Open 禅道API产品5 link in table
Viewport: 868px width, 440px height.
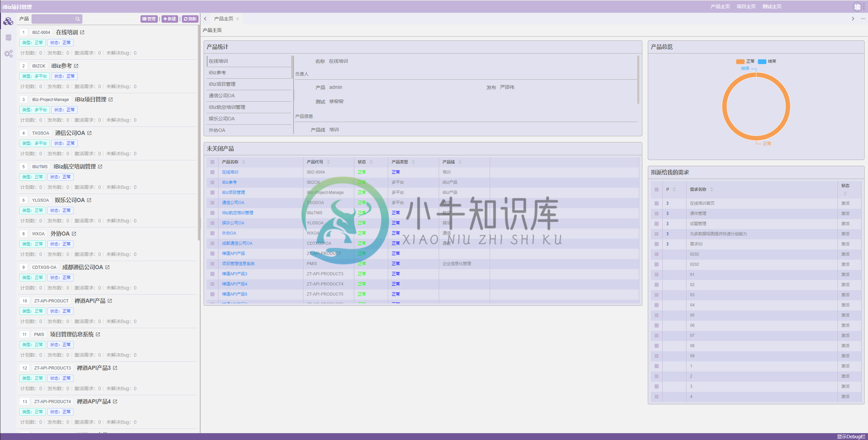(x=234, y=294)
